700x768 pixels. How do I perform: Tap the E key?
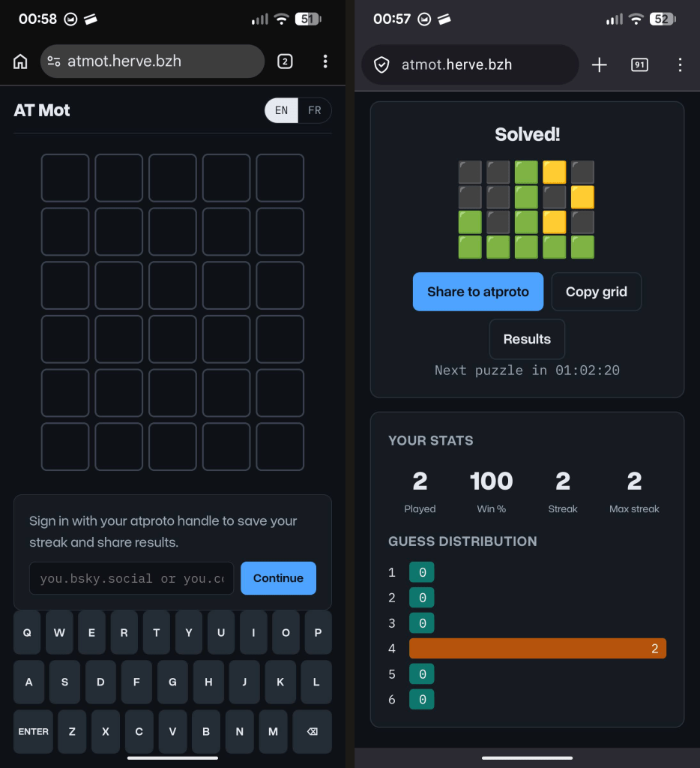(x=91, y=632)
